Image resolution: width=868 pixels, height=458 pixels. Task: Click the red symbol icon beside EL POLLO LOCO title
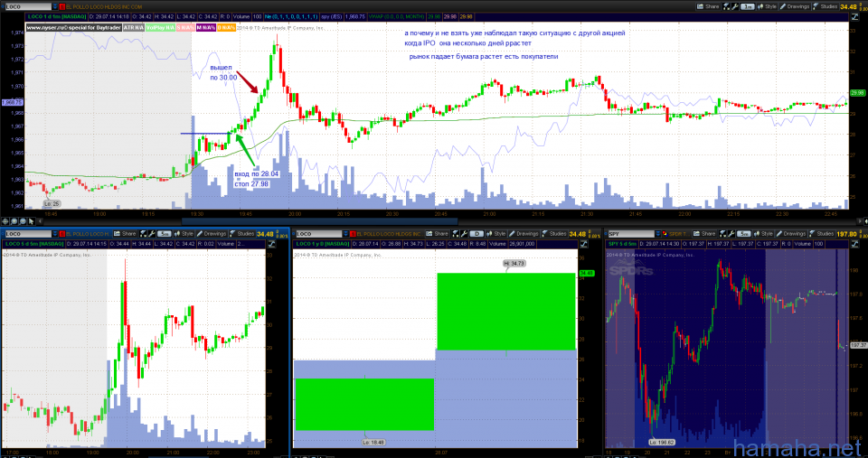coord(62,6)
